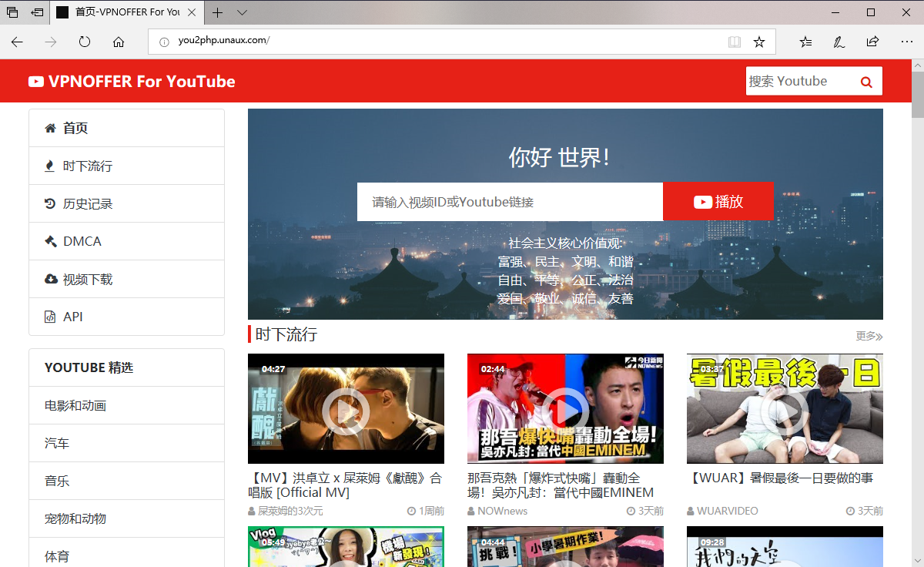Go back to the previous page
The height and width of the screenshot is (567, 924).
coord(17,42)
